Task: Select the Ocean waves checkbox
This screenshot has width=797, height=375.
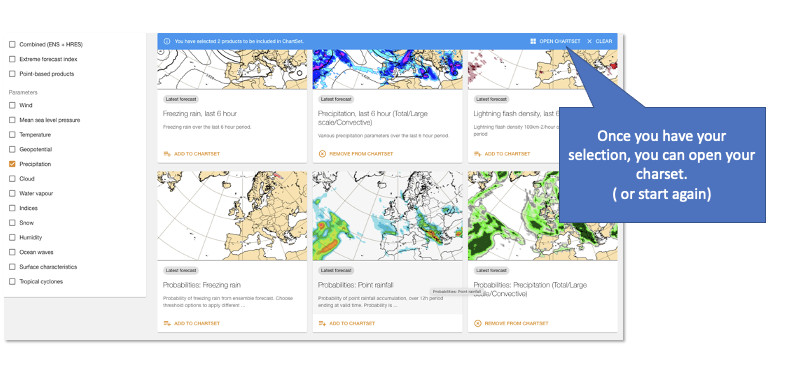Action: click(12, 252)
